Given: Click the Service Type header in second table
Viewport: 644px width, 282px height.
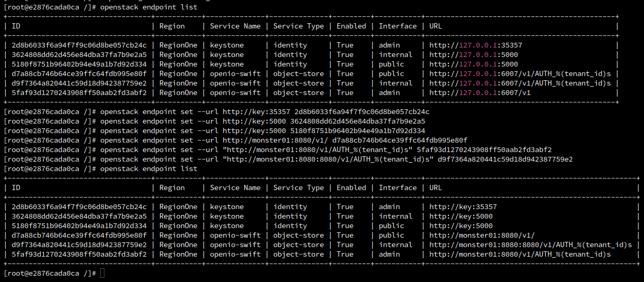Looking at the screenshot, I should 299,187.
